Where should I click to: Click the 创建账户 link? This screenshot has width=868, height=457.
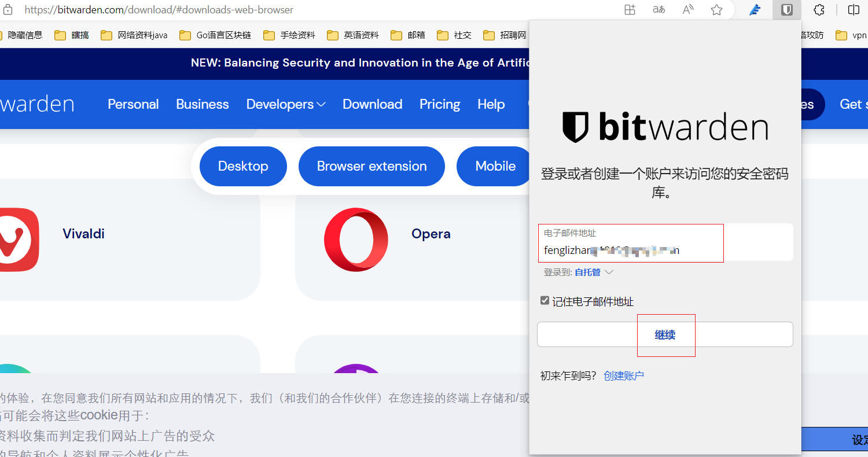(624, 376)
